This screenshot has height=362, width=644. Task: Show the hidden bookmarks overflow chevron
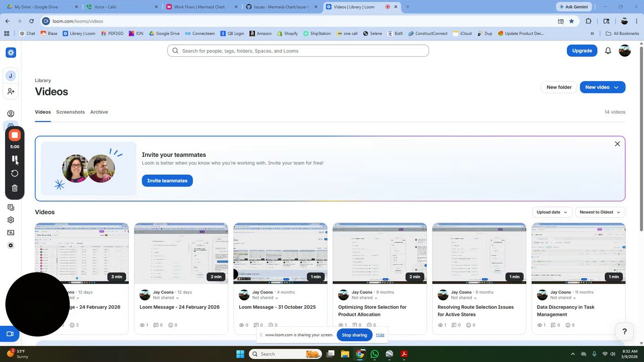click(592, 34)
